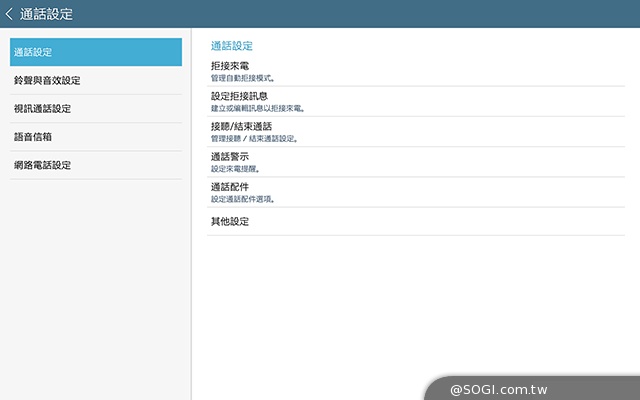Click 管理接聽 / 結束通話設定 subtitle
Screen dimensions: 640x400
tap(254, 138)
